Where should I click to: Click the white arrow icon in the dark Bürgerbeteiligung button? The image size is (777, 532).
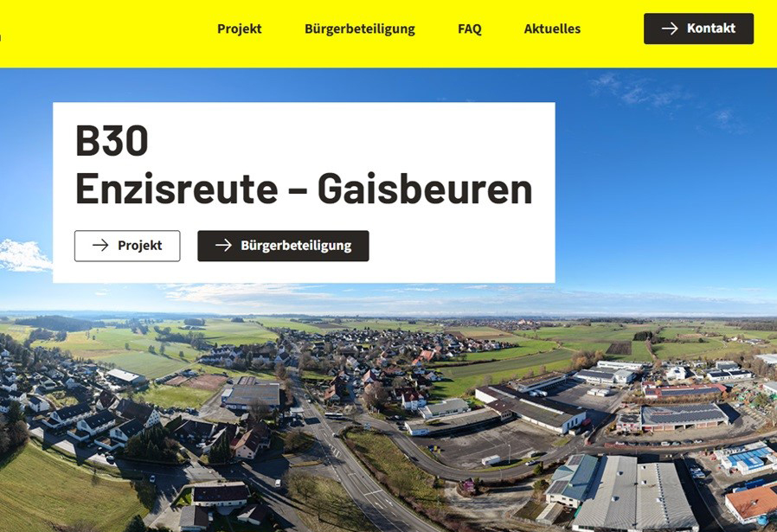point(223,245)
